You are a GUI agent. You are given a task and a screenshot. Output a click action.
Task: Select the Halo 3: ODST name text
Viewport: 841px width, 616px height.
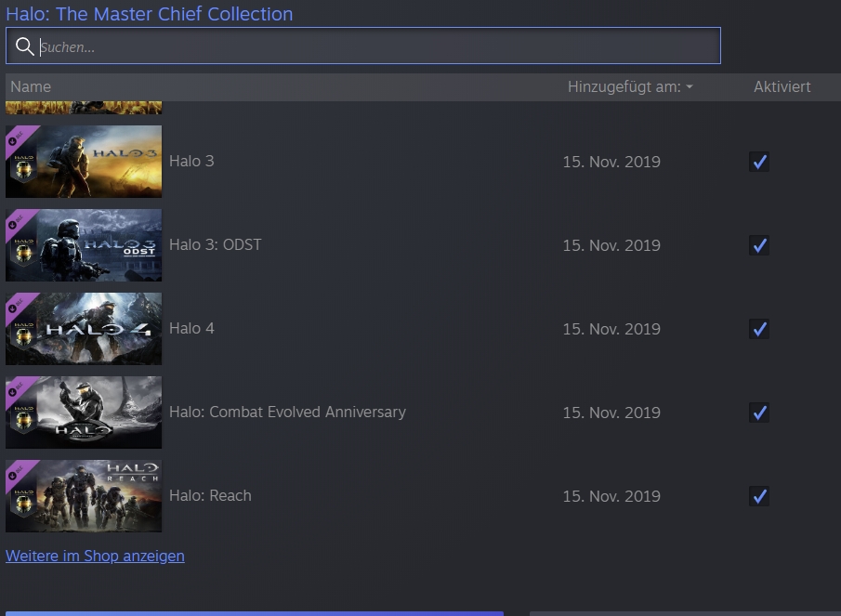pyautogui.click(x=215, y=245)
